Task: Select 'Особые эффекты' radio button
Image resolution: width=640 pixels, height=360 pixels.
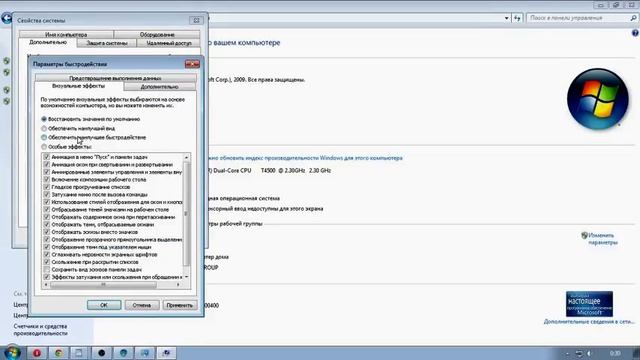Action: click(x=44, y=147)
